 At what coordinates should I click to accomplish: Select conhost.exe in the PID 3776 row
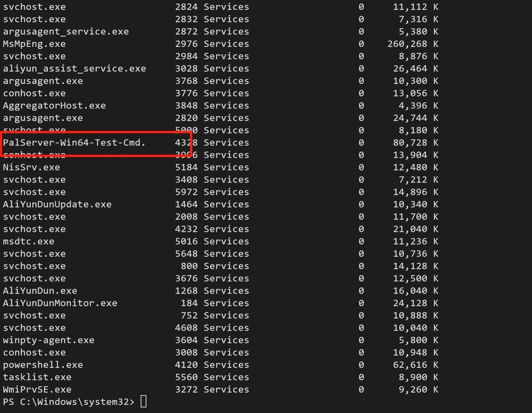pyautogui.click(x=34, y=93)
